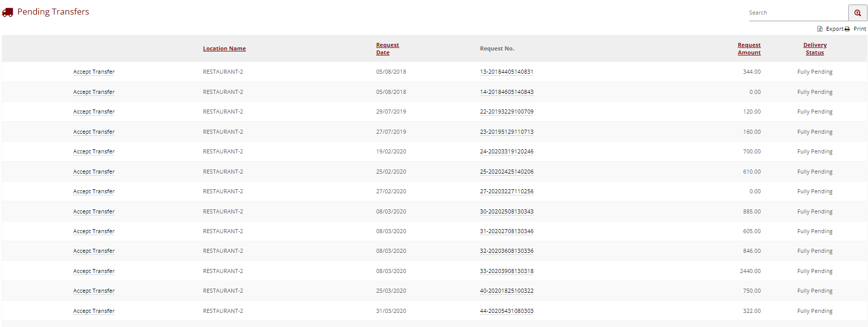Accept Transfer for the 2440.00 request
Image resolution: width=868 pixels, height=327 pixels.
[94, 271]
